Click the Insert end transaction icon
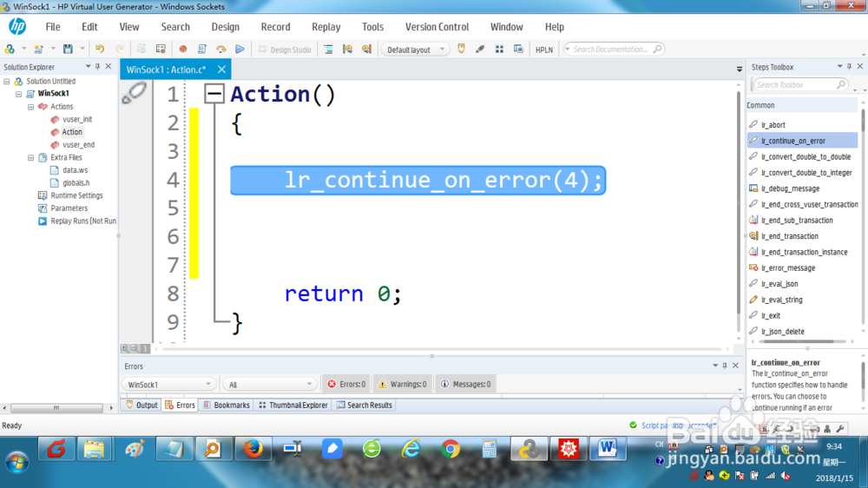This screenshot has height=488, width=868. tap(366, 49)
